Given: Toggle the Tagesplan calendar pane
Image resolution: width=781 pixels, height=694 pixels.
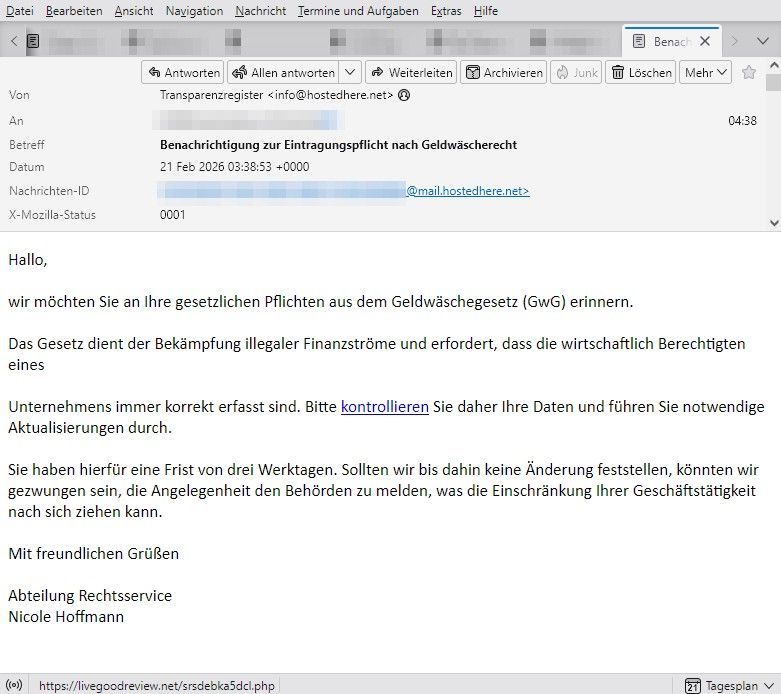Looking at the screenshot, I should click(722, 686).
